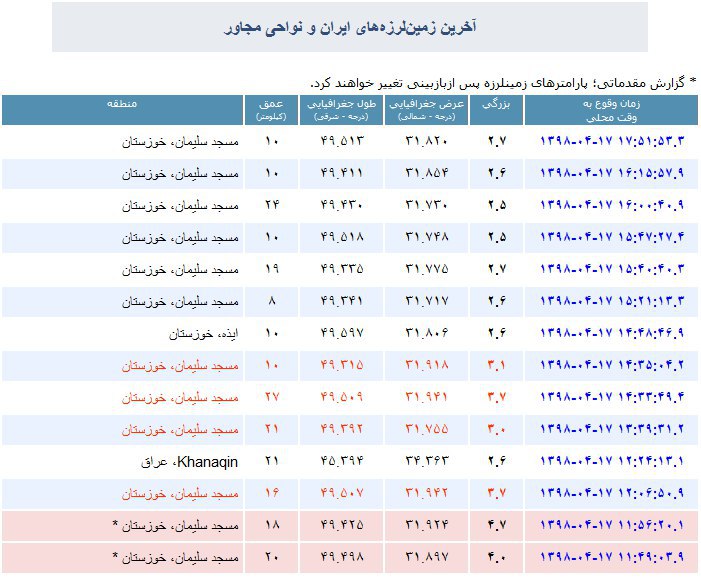Screen dimensions: 701x579
Task: Open the 12:24:13.1 earthquake time link
Action: 612,462
